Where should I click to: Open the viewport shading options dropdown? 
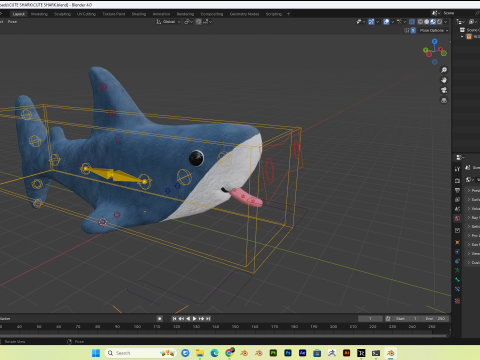(446, 22)
